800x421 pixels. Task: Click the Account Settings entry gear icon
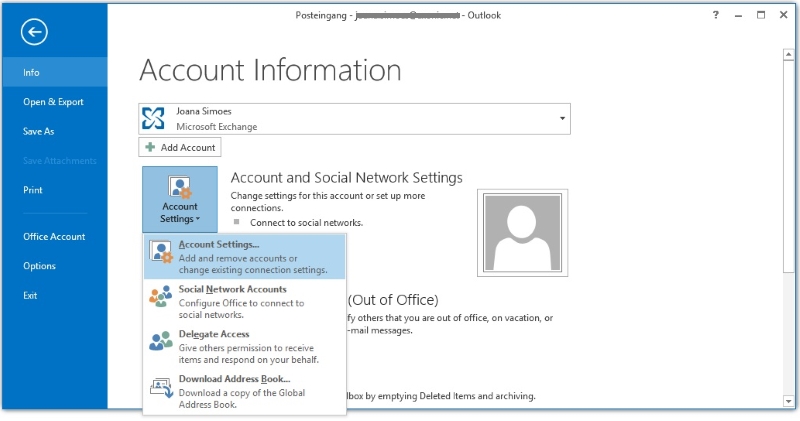(x=161, y=252)
